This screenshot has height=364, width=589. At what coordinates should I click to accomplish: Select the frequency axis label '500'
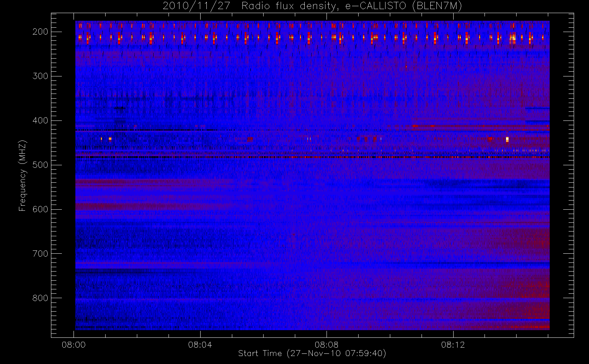coord(40,165)
